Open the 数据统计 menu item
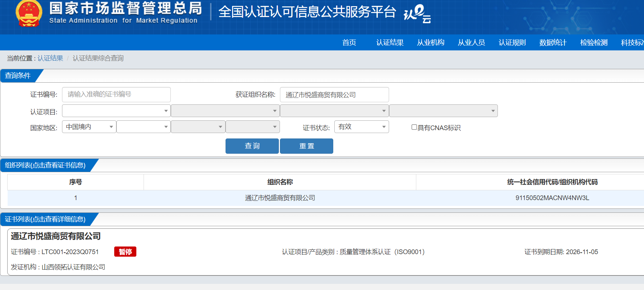This screenshot has width=644, height=290. tap(553, 42)
